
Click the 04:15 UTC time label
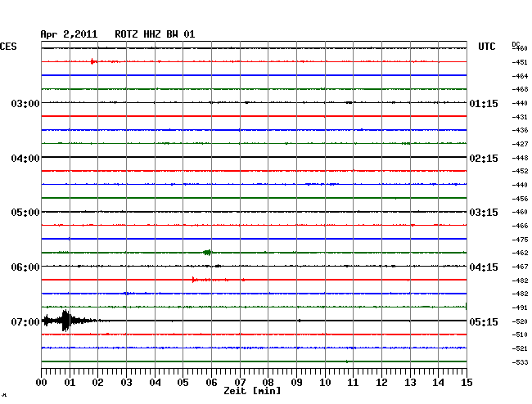[484, 267]
